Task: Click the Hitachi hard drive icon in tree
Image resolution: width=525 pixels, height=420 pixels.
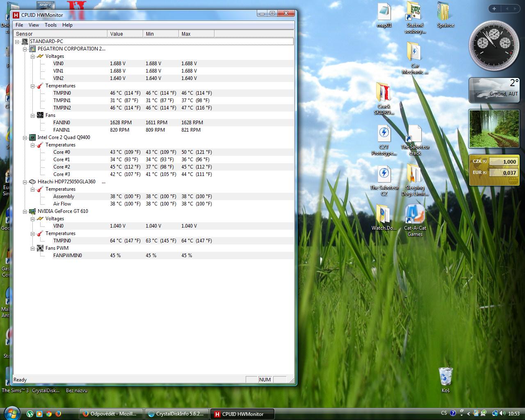Action: [x=32, y=182]
